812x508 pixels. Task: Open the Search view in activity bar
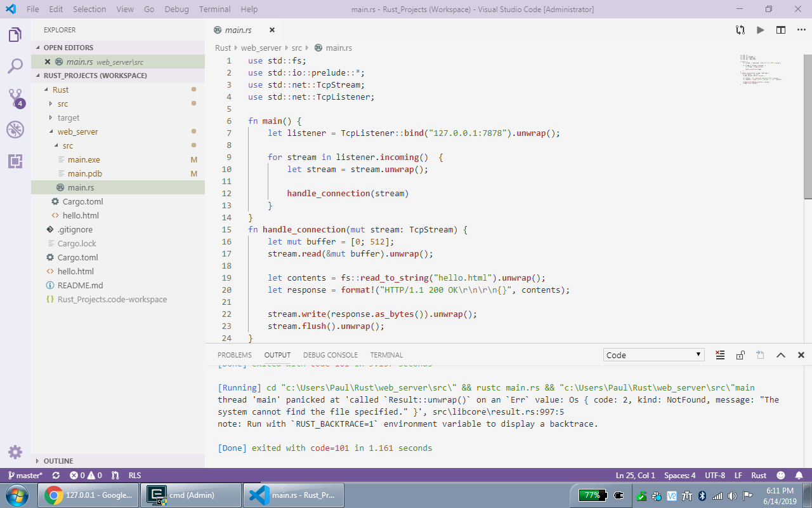[15, 66]
